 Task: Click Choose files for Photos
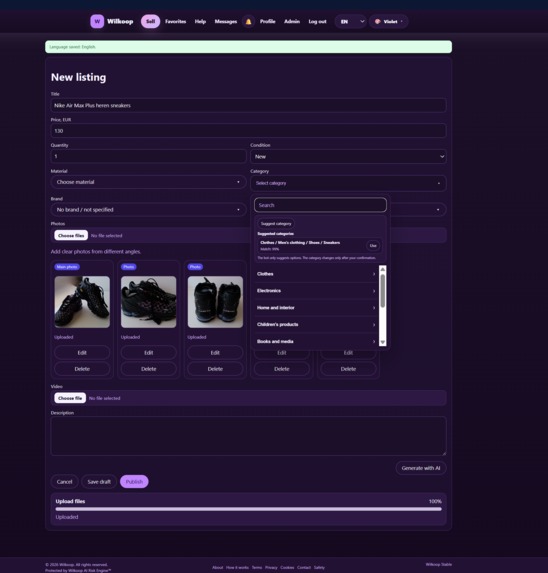click(71, 235)
